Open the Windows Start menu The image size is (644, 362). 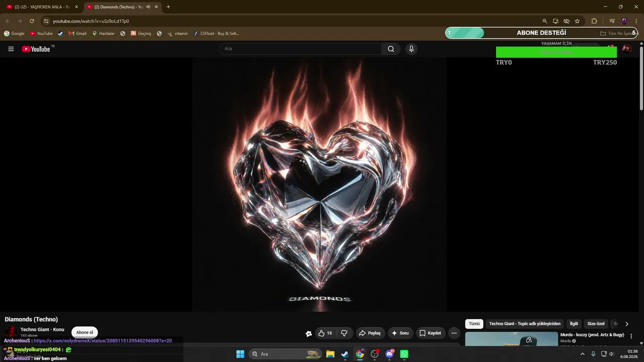tap(240, 354)
